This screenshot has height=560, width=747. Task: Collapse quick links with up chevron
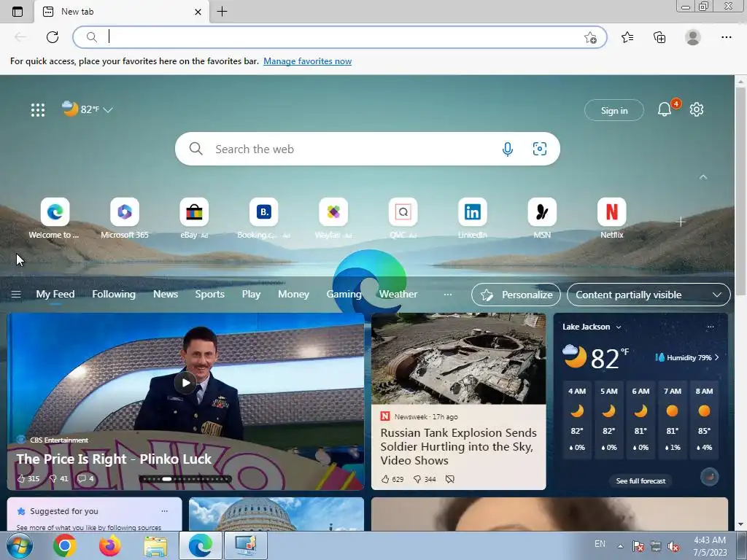tap(703, 177)
